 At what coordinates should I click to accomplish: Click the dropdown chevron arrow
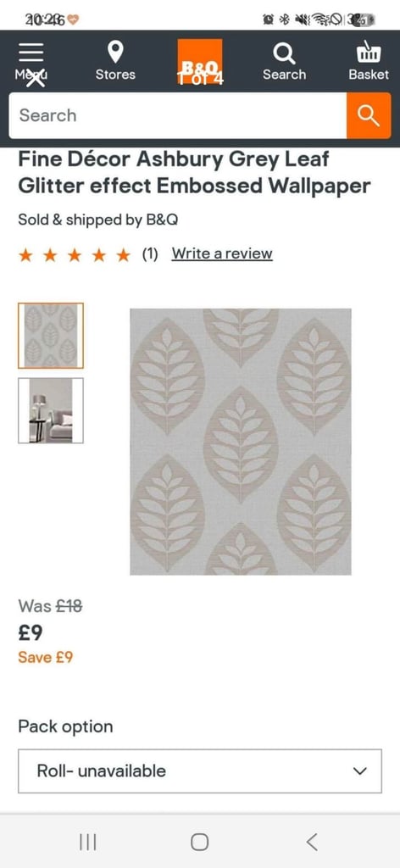360,771
